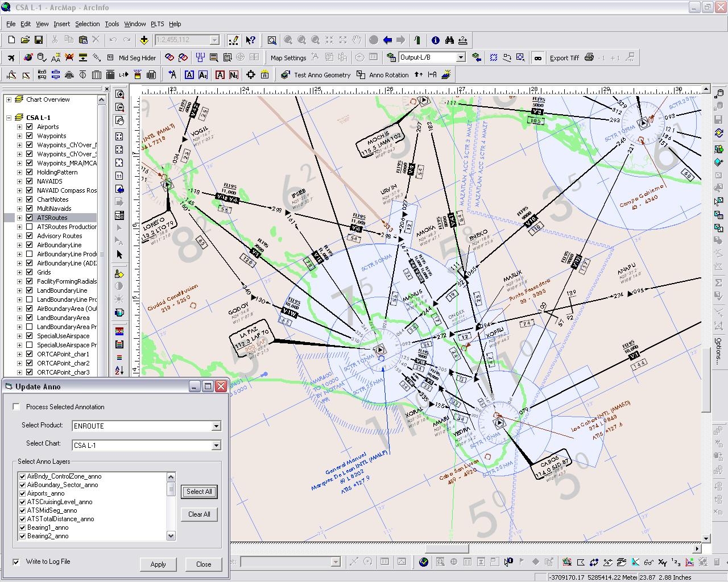Image resolution: width=728 pixels, height=582 pixels.
Task: Go back to previous extent blue arrow
Action: pyautogui.click(x=387, y=40)
